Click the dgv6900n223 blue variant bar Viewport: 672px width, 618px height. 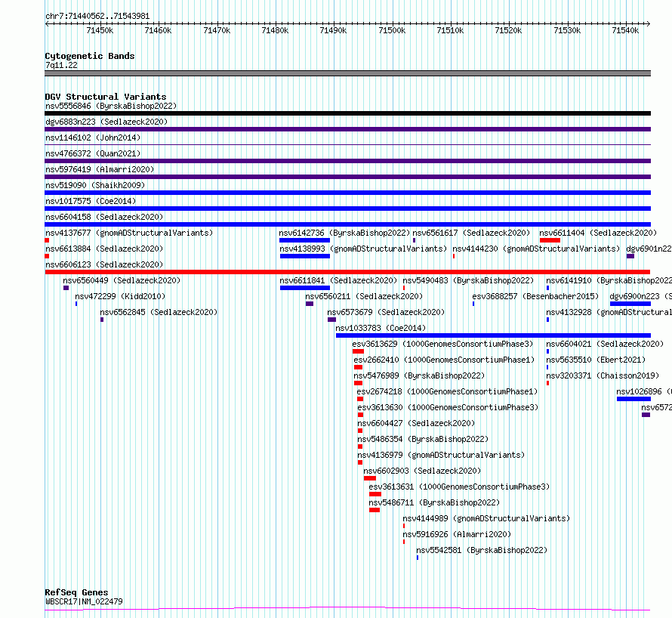point(630,304)
